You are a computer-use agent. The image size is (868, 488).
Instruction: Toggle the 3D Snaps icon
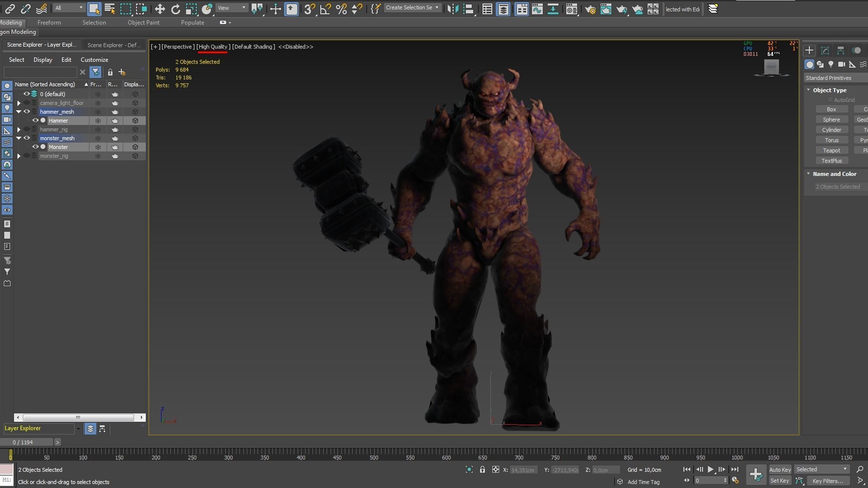(x=310, y=9)
